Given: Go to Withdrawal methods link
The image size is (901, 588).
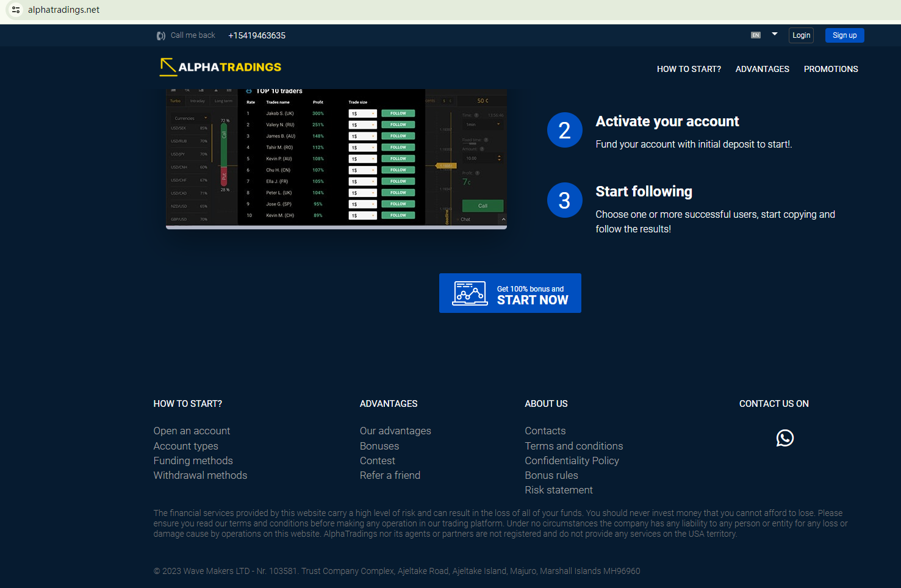Looking at the screenshot, I should (x=200, y=475).
